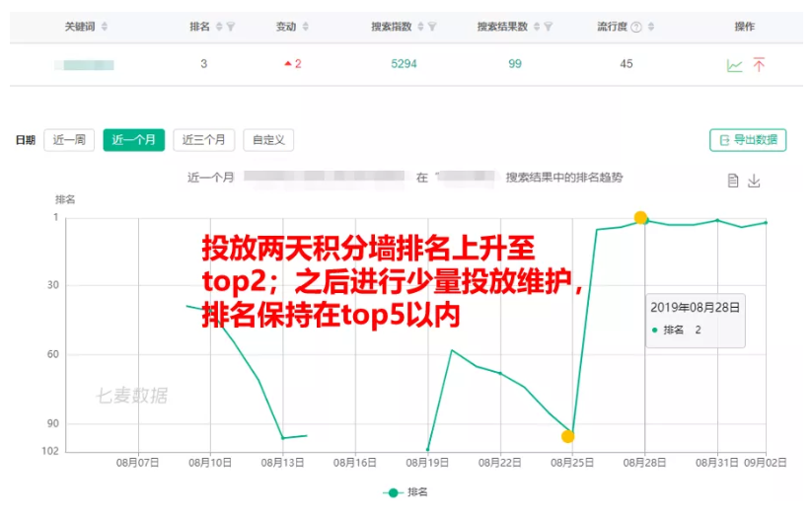
Task: Sort by 变动 column arrows
Action: [x=306, y=27]
